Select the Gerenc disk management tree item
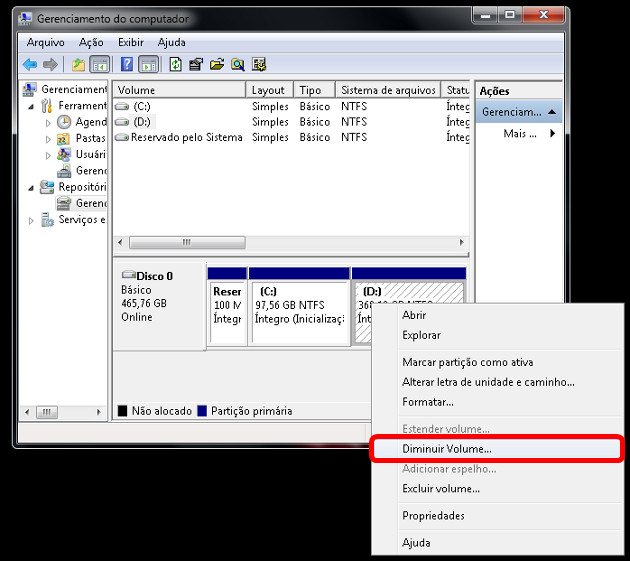 point(81,203)
